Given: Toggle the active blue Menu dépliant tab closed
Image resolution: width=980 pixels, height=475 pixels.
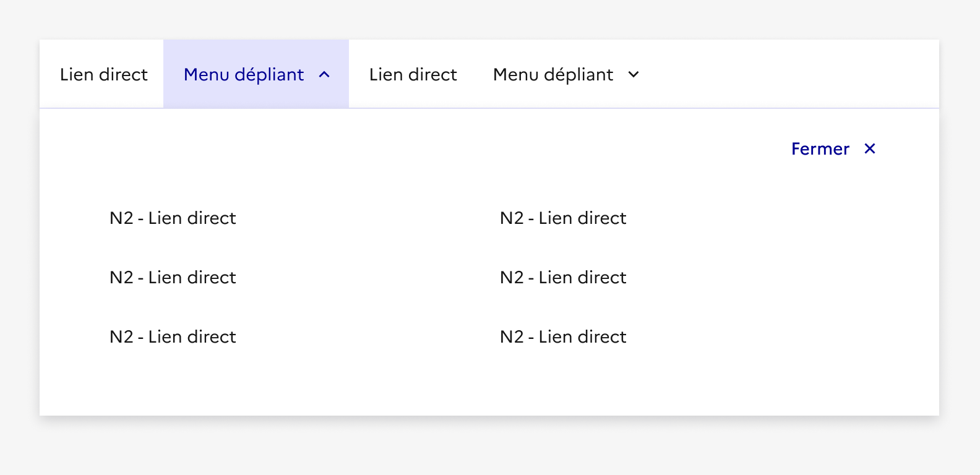Looking at the screenshot, I should pos(256,75).
